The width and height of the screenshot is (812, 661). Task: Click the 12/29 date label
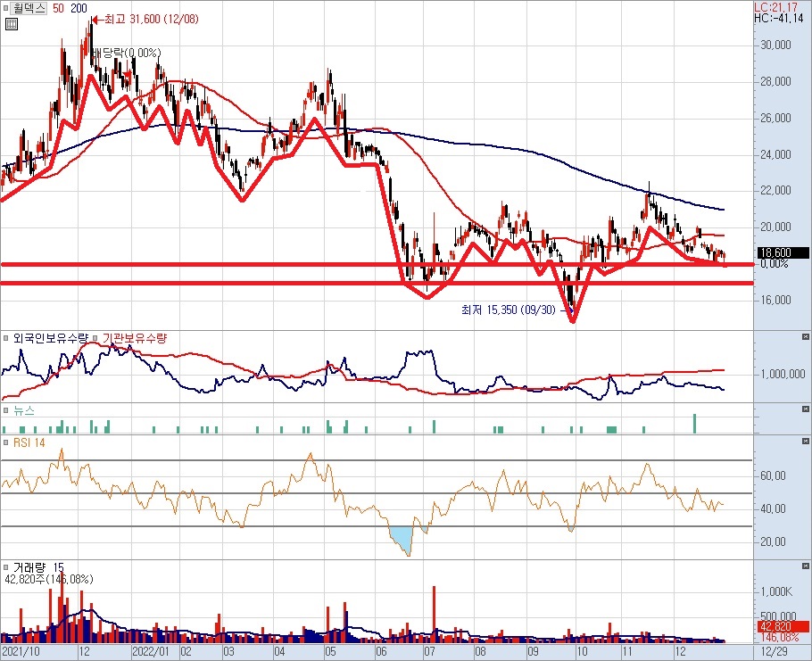(773, 652)
